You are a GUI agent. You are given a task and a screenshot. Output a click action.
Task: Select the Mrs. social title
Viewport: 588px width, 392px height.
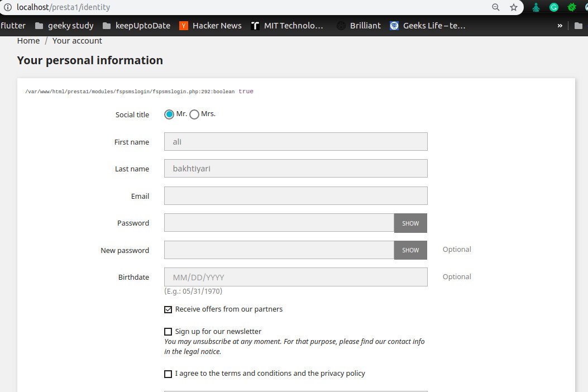pos(194,114)
